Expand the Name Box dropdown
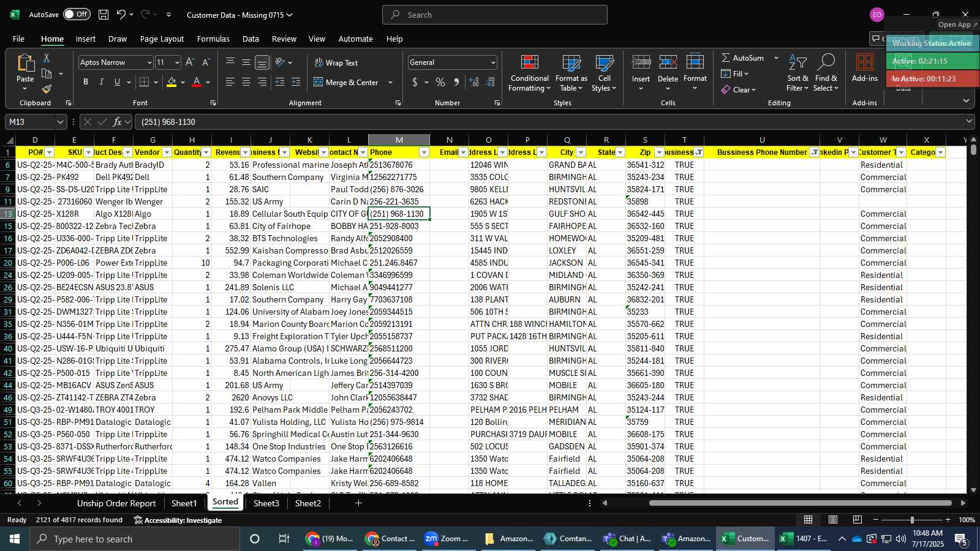The image size is (980, 551). tap(60, 122)
